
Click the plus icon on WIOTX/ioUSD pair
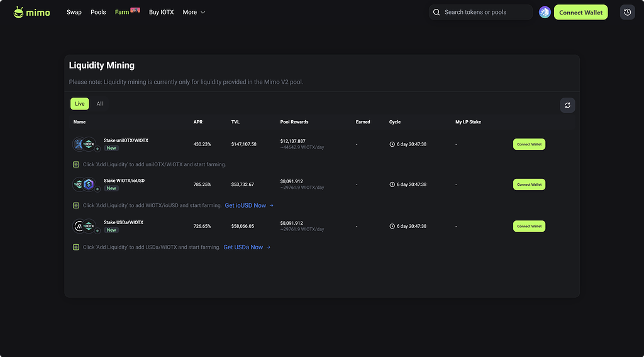[x=97, y=189]
